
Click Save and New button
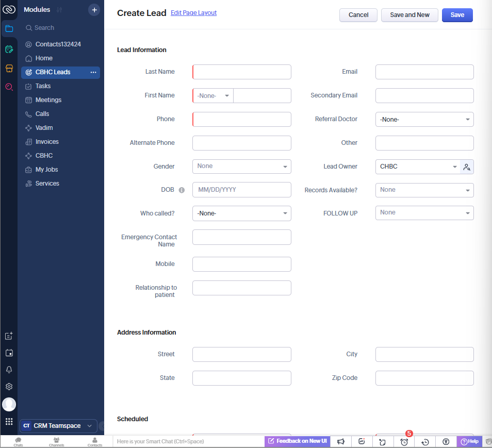(x=409, y=15)
